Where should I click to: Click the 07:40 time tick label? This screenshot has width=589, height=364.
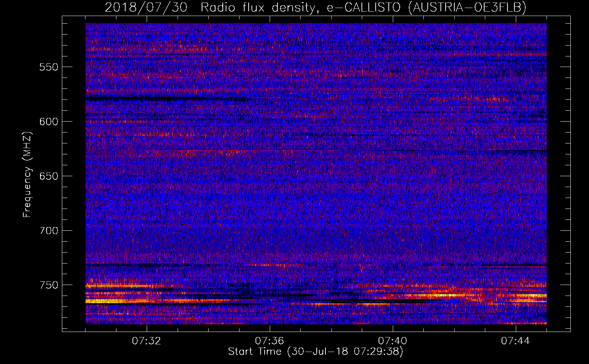[x=393, y=341]
